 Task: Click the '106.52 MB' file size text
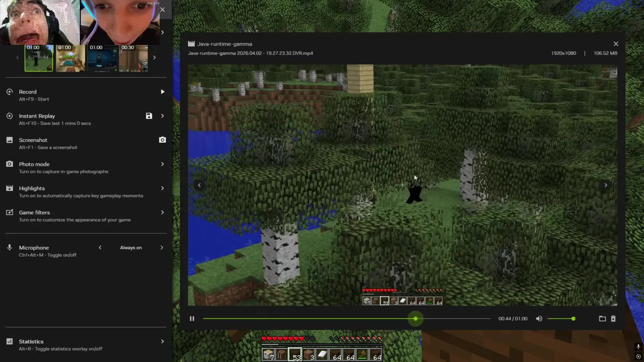[x=605, y=53]
